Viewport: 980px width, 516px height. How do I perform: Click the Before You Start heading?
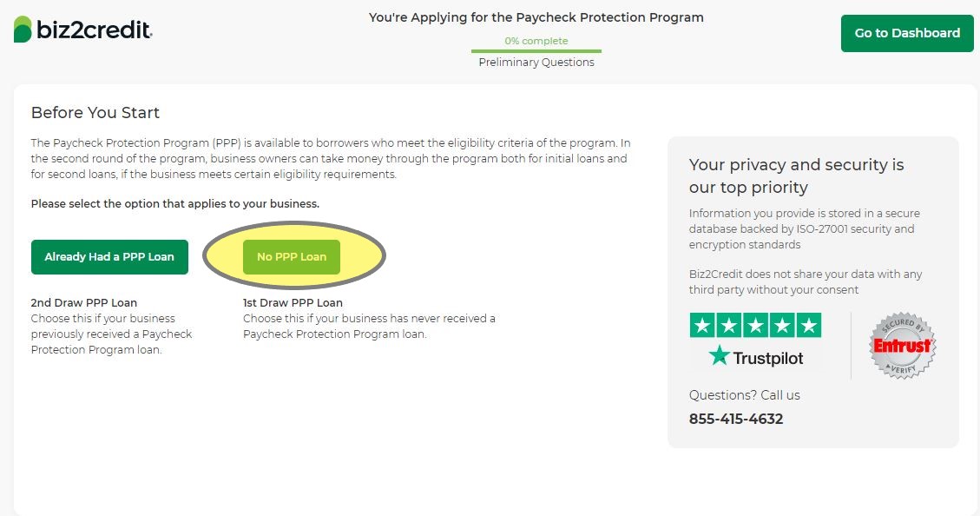(95, 113)
